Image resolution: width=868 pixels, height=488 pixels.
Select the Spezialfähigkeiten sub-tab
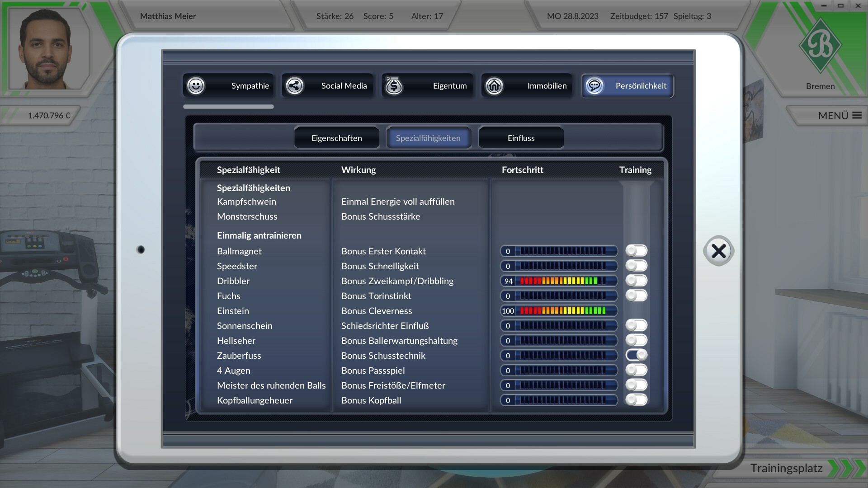[429, 138]
